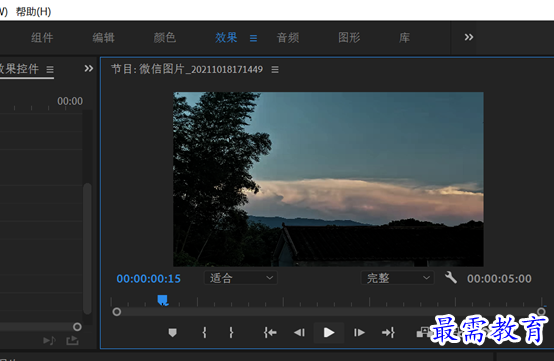Go to Out point
The width and height of the screenshot is (554, 361).
pyautogui.click(x=388, y=332)
